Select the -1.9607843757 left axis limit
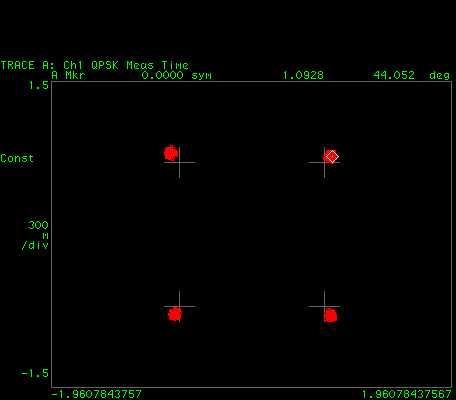456x400 pixels. coord(97,395)
